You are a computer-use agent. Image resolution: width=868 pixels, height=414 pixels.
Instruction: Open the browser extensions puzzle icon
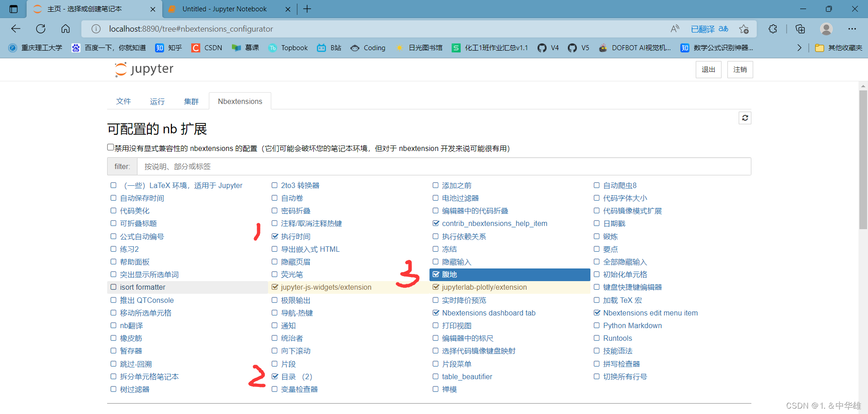coord(773,29)
